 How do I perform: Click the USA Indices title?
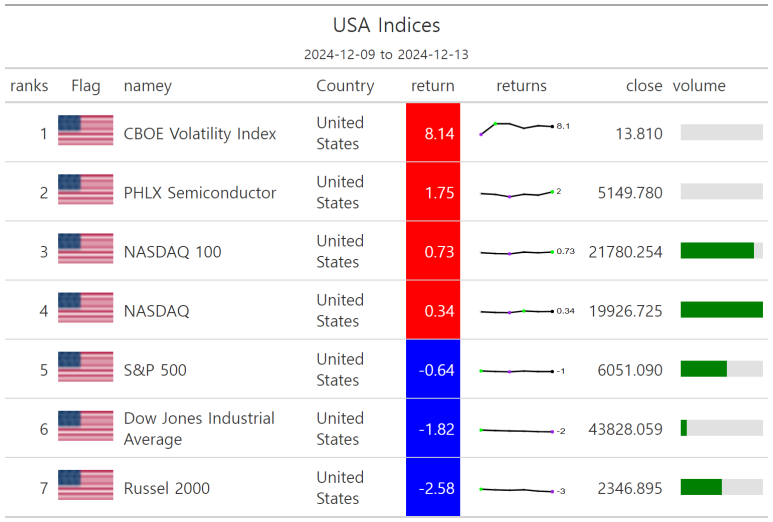(386, 25)
